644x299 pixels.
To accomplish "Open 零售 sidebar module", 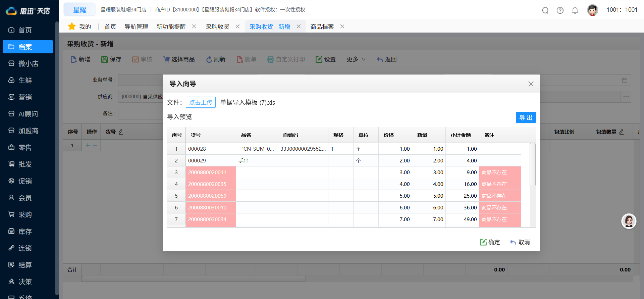I will click(28, 147).
